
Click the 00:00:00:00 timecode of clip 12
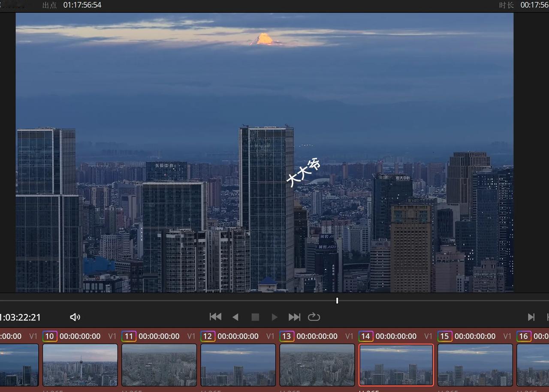238,336
